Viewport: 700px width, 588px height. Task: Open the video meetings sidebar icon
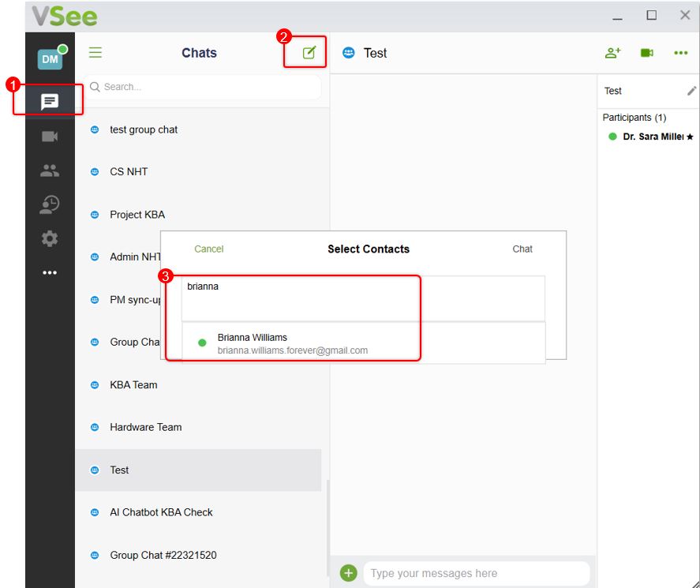(x=50, y=137)
